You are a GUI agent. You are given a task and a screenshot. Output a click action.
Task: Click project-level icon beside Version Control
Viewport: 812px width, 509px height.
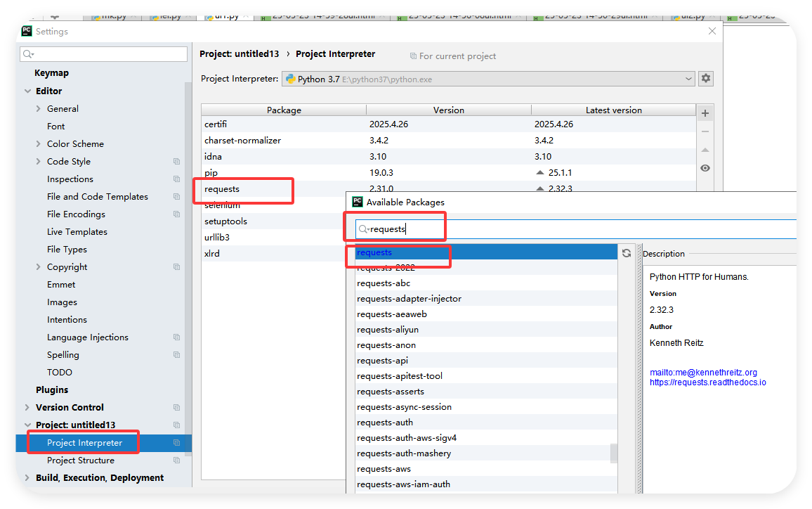(x=176, y=407)
